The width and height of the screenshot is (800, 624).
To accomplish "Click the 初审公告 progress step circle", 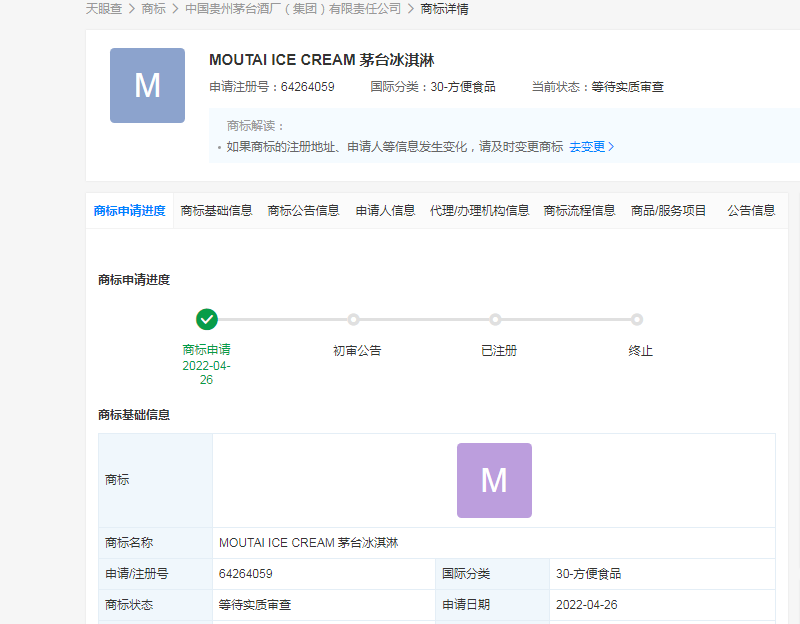I will point(353,320).
